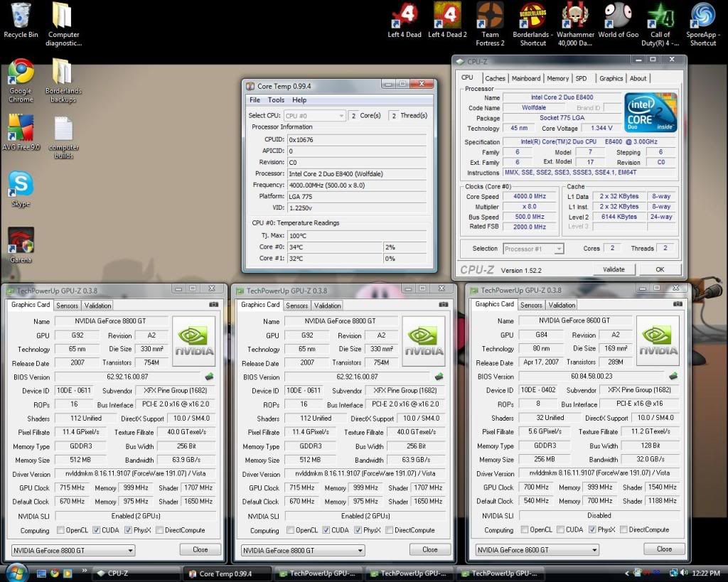This screenshot has height=582, width=728.
Task: Open the SPD tab in CPU-Z
Action: [x=582, y=78]
